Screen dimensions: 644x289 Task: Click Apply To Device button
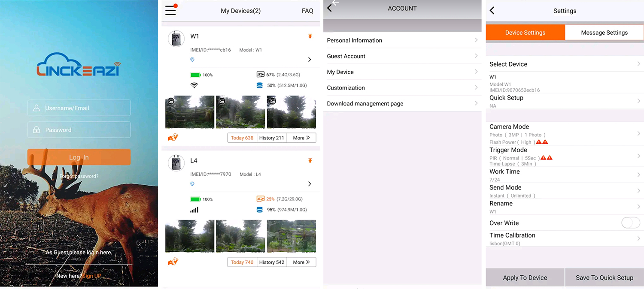[525, 277]
